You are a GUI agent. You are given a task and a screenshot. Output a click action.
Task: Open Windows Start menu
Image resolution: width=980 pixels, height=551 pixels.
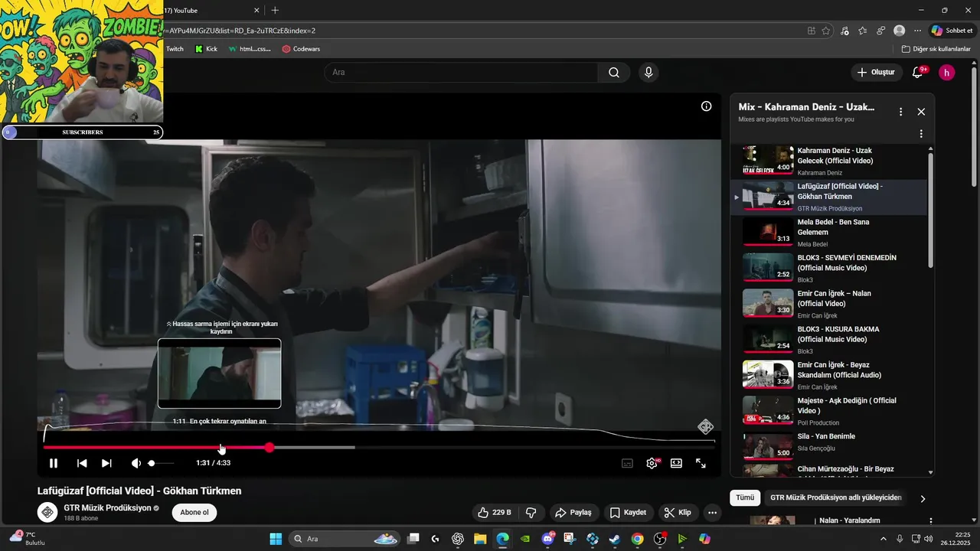pos(276,539)
